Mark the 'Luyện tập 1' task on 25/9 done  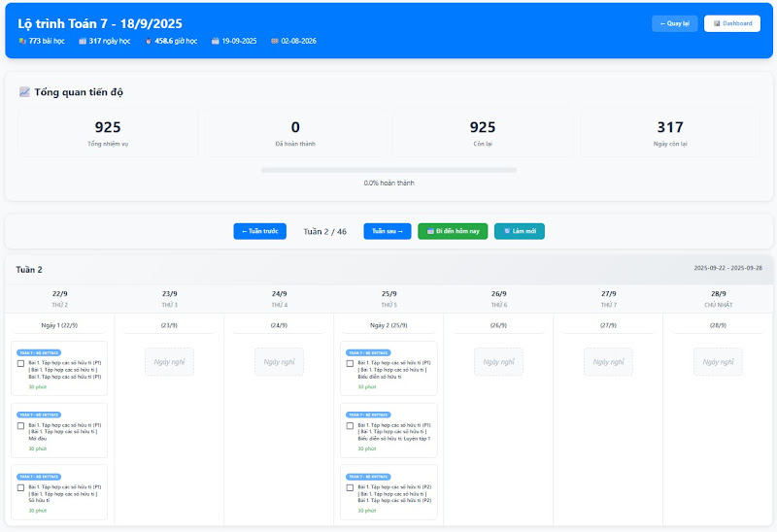pos(350,425)
